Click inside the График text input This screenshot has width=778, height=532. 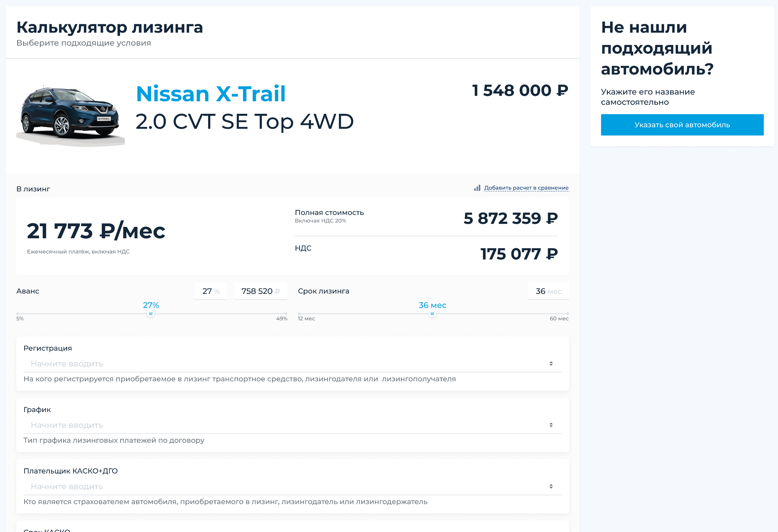click(x=268, y=425)
